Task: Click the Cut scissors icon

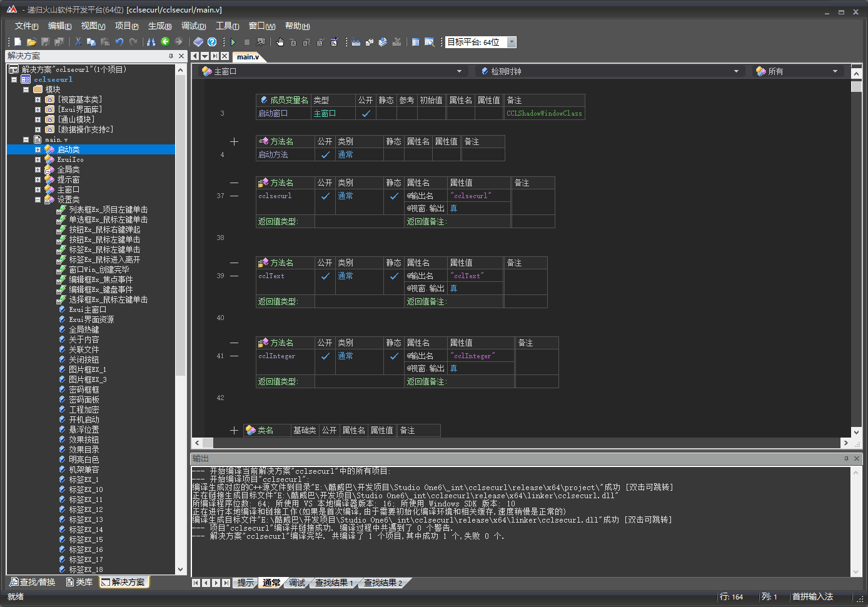Action: click(78, 42)
